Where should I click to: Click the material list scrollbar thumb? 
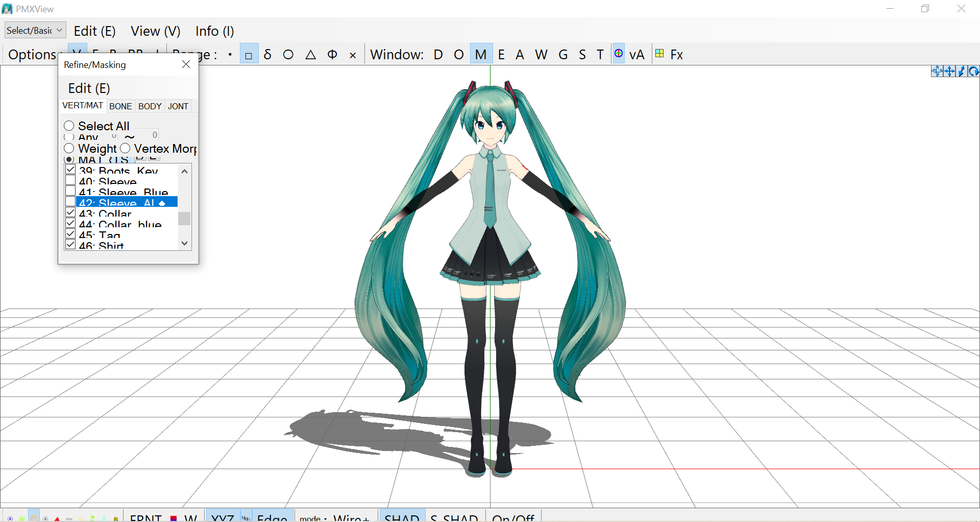tap(184, 218)
